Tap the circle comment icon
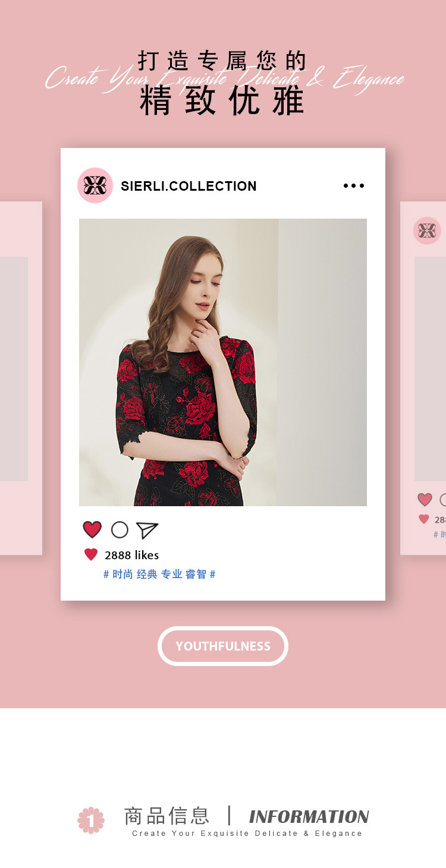This screenshot has width=446, height=868. [x=120, y=530]
